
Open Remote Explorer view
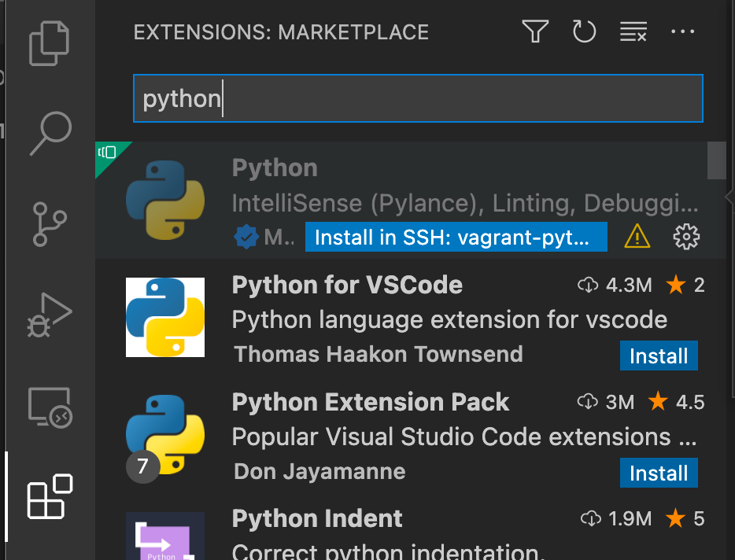50,407
